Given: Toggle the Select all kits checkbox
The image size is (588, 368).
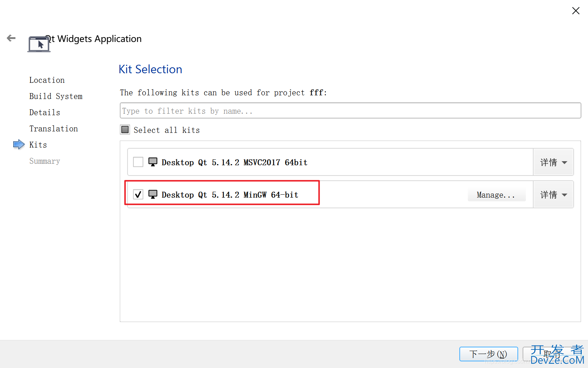Looking at the screenshot, I should (x=125, y=130).
